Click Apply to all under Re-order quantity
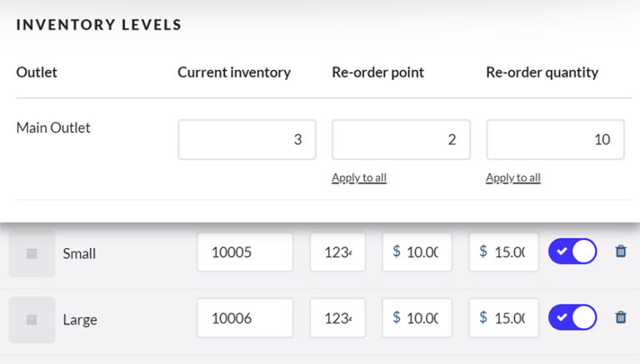Screen dimensions: 640x364 tap(512, 177)
